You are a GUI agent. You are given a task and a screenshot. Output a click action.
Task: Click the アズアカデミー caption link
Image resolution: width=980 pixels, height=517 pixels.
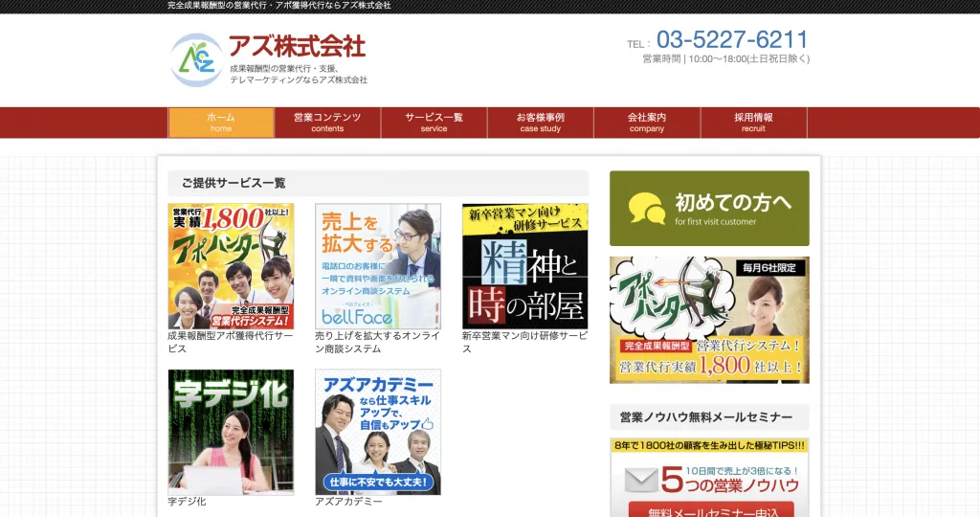(x=348, y=502)
